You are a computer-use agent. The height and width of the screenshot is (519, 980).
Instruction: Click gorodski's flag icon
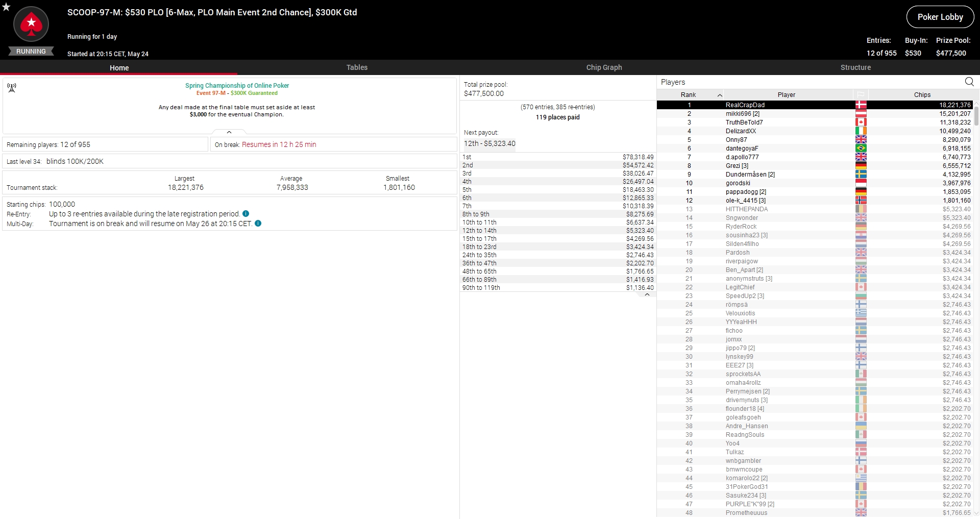coord(861,183)
